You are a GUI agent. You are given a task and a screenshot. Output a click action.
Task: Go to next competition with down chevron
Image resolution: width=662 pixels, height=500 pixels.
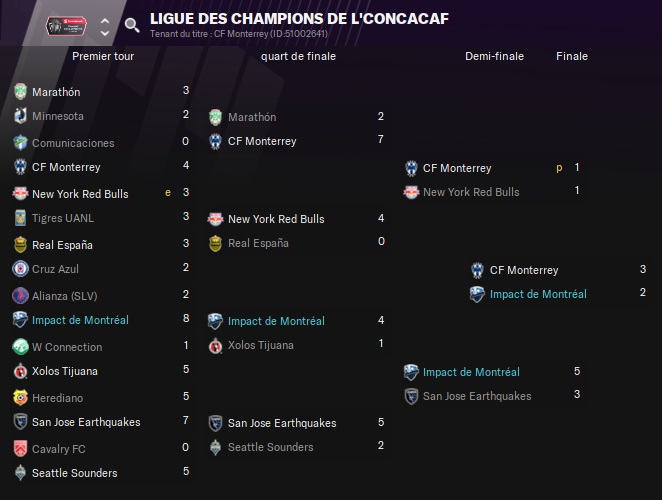(105, 33)
